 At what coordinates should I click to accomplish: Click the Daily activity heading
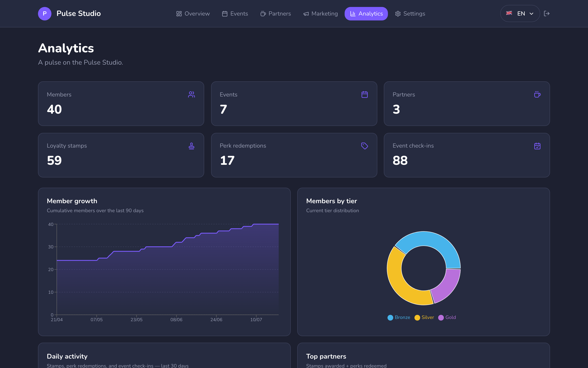pyautogui.click(x=67, y=356)
